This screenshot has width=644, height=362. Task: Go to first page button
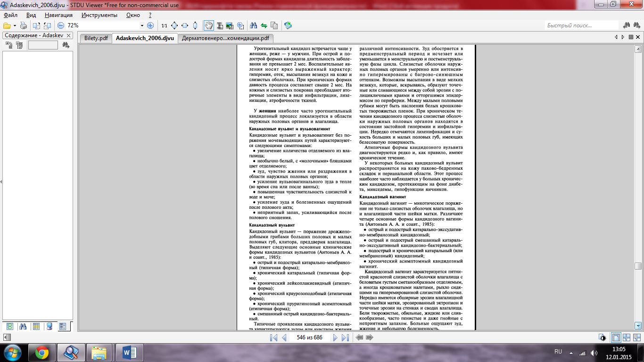tap(273, 337)
